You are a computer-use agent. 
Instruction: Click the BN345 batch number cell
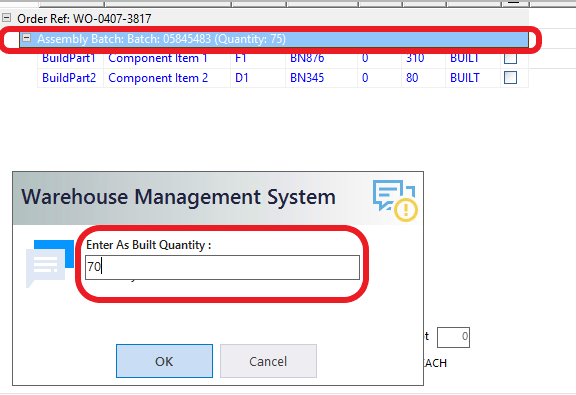[x=307, y=78]
